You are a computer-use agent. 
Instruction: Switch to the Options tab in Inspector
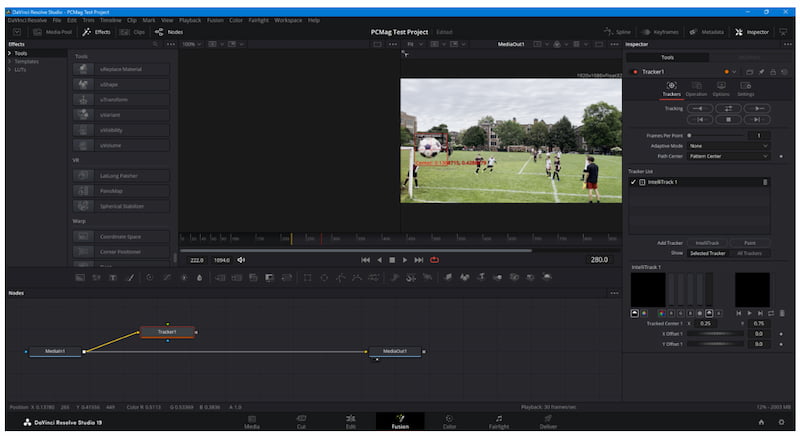[x=720, y=89]
